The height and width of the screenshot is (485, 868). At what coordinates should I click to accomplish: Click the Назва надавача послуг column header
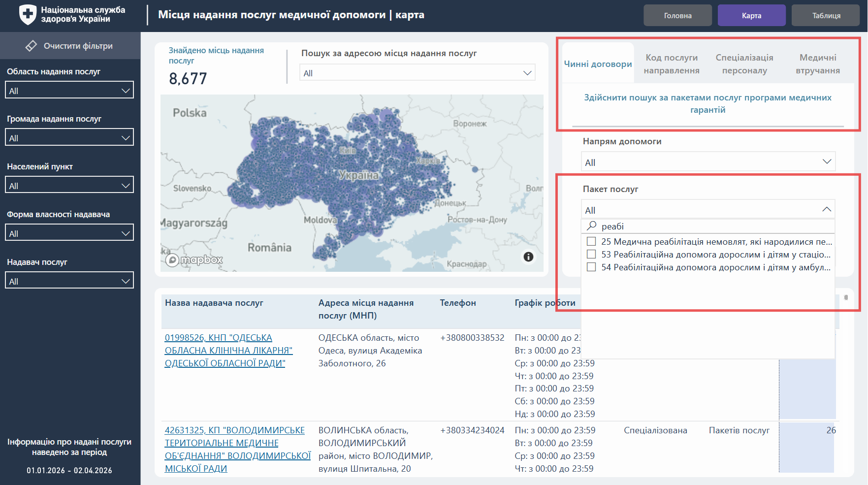pos(214,303)
